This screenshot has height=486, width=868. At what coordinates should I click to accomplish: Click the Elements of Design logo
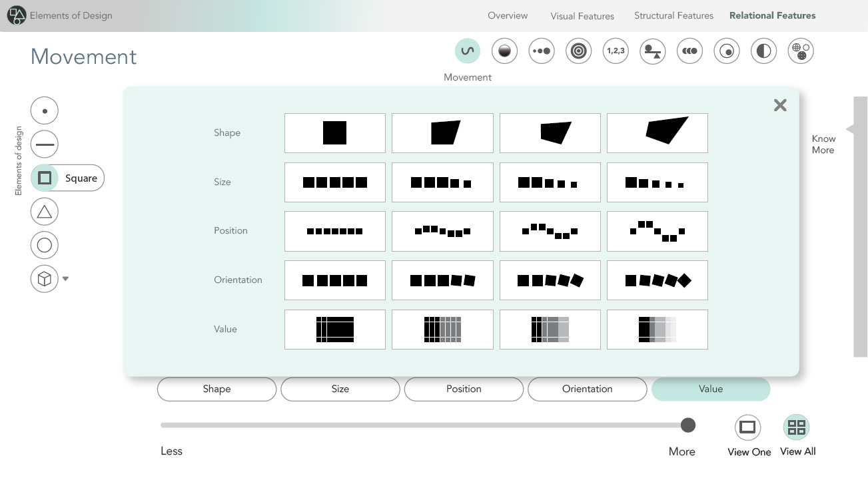[17, 15]
